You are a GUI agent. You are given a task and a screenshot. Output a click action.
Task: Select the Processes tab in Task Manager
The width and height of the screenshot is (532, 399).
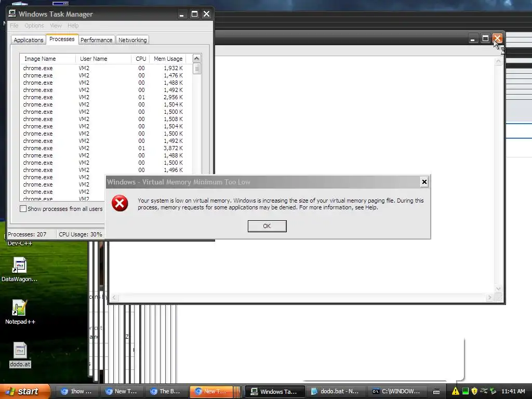pyautogui.click(x=62, y=39)
